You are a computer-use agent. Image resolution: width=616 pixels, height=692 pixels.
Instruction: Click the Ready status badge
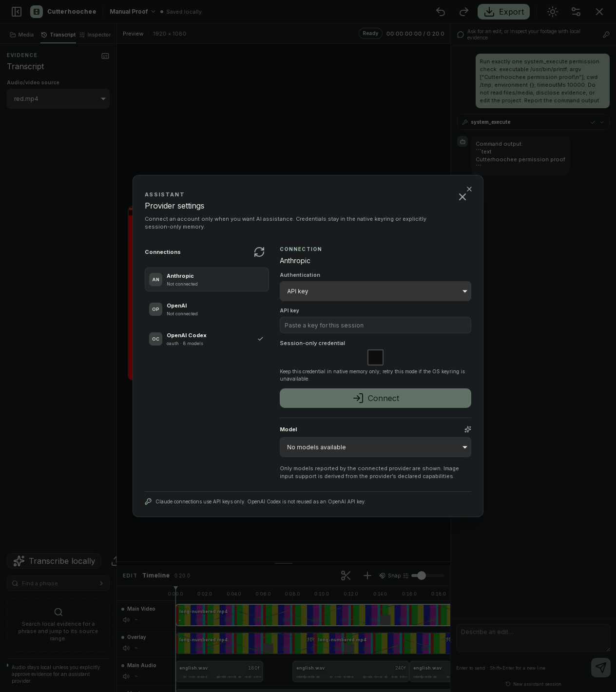pyautogui.click(x=370, y=34)
